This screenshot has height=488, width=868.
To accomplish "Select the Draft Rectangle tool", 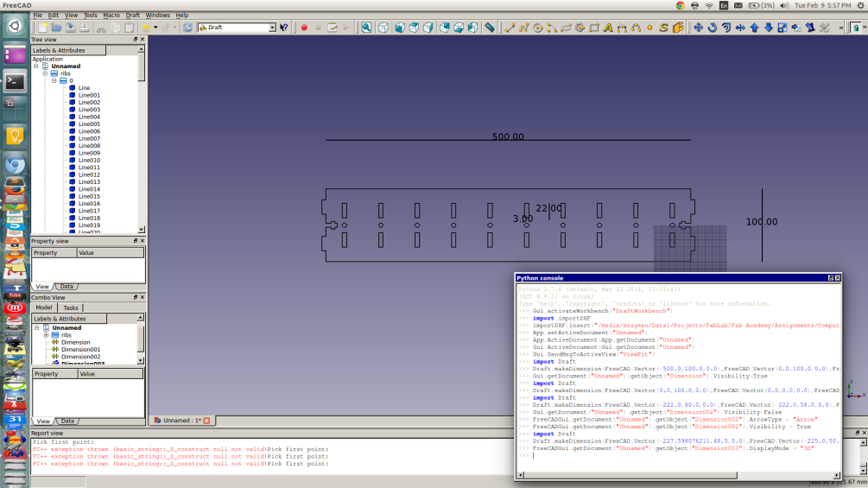I will click(x=594, y=28).
